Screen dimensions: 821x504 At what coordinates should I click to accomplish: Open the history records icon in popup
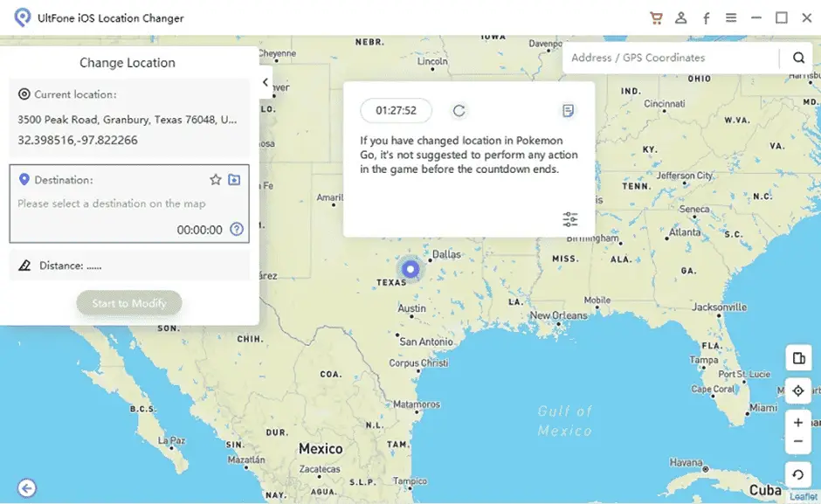click(568, 111)
